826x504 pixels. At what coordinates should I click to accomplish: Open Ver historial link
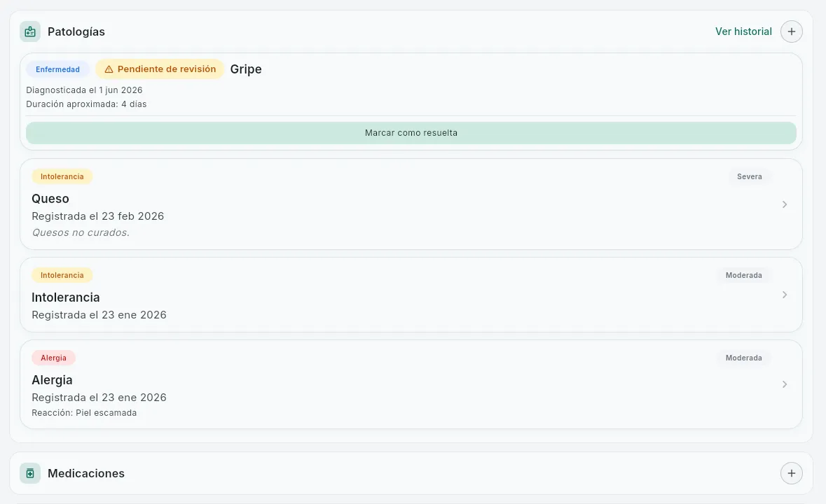click(743, 31)
